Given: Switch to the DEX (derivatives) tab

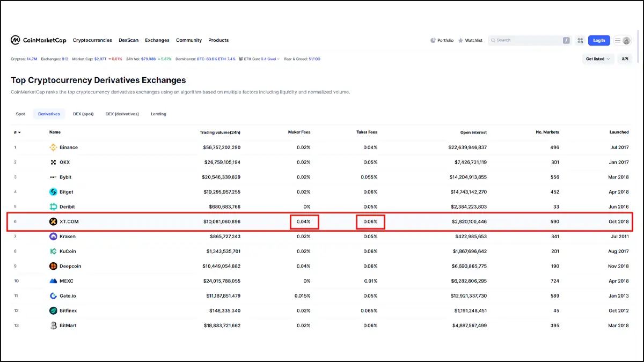Looking at the screenshot, I should click(122, 114).
